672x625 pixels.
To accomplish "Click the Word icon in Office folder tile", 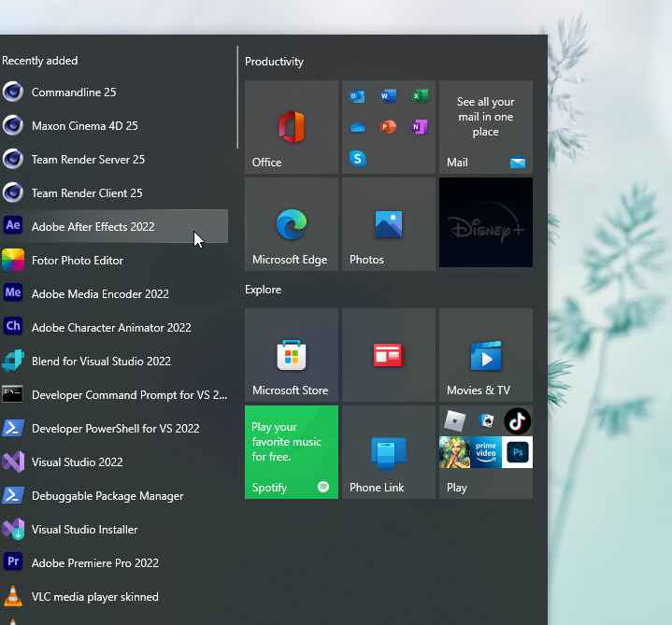I will point(388,95).
